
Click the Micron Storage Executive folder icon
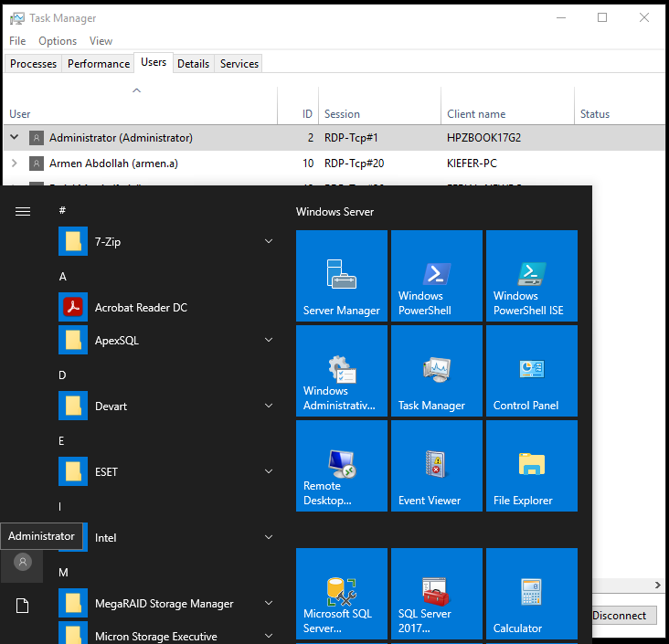pos(73,633)
